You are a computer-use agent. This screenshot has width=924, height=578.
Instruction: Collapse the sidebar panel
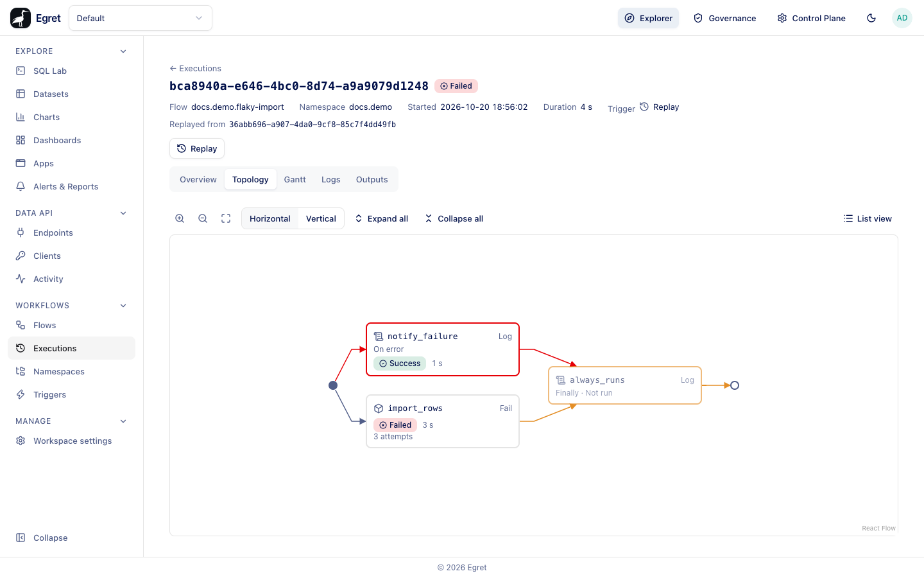[x=71, y=538]
